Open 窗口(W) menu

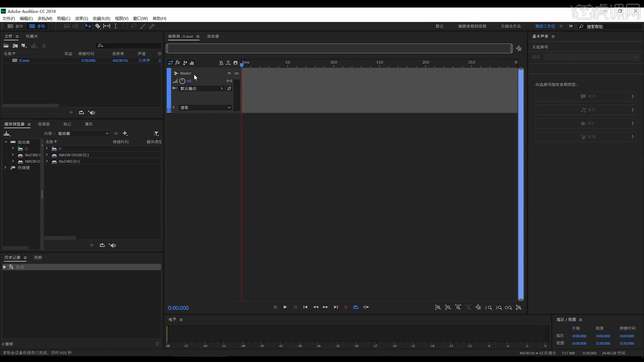pos(140,18)
